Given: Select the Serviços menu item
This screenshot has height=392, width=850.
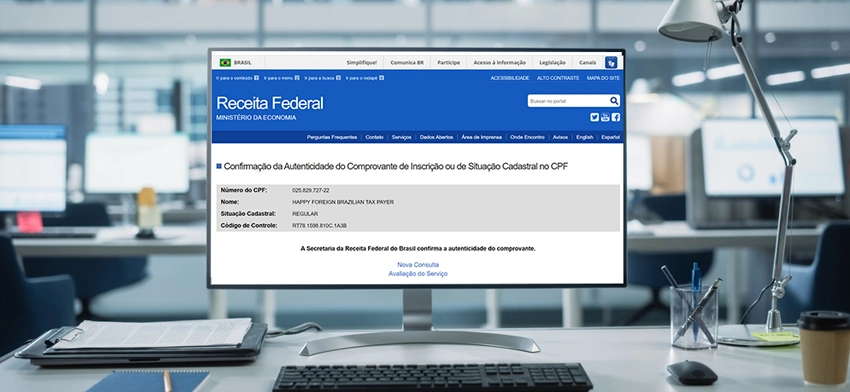Looking at the screenshot, I should tap(402, 137).
